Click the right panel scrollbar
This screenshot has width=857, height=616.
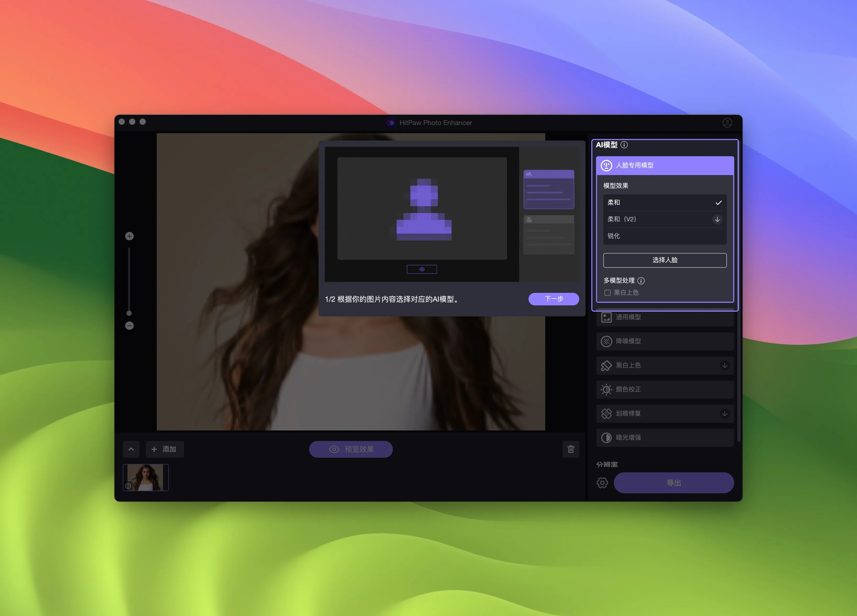point(739,291)
